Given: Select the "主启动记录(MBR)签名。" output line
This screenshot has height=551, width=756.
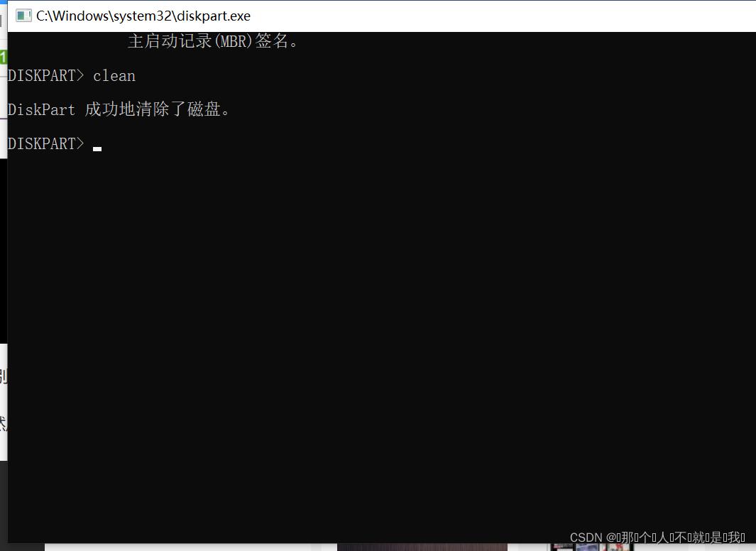Looking at the screenshot, I should pyautogui.click(x=213, y=41).
